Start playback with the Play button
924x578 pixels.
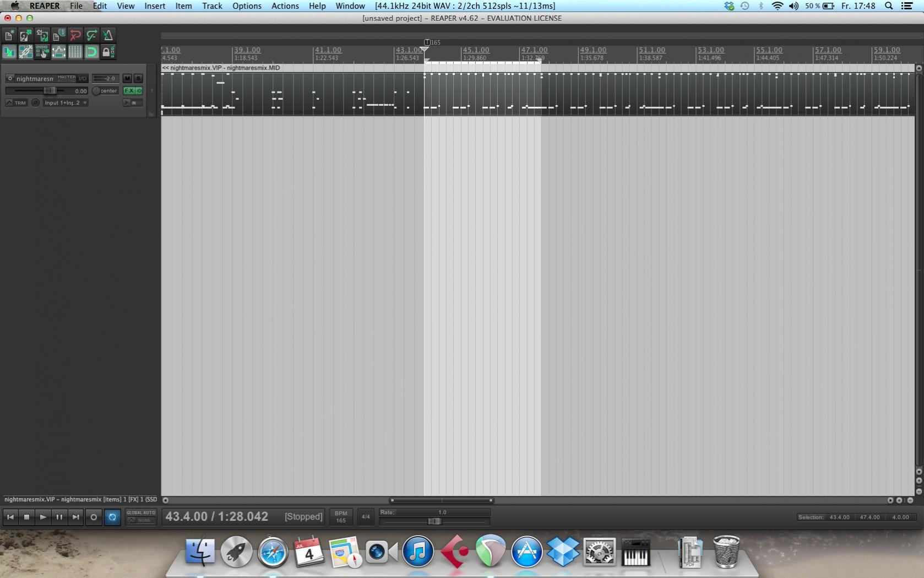pyautogui.click(x=43, y=517)
